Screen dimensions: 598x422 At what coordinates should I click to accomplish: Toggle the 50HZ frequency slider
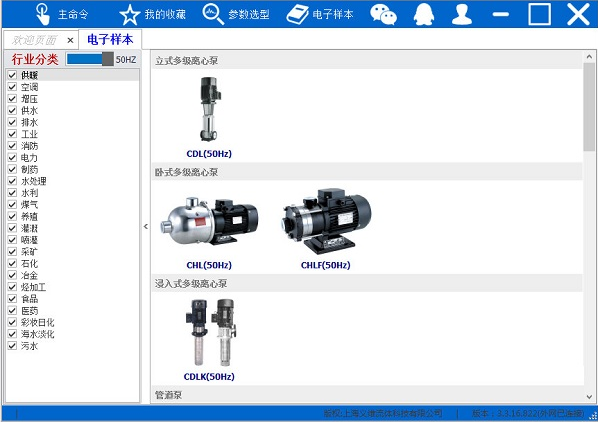pos(90,59)
